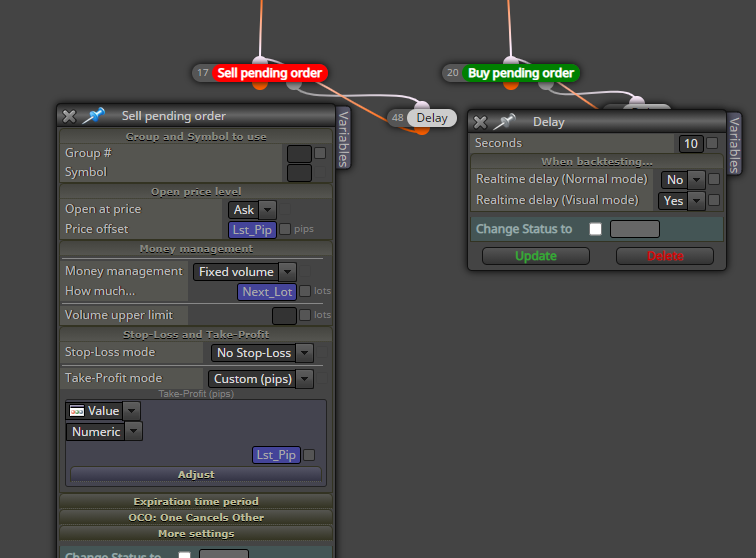Toggle the Take-Profit Lst_Pip checkbox
The width and height of the screenshot is (756, 558).
point(309,455)
